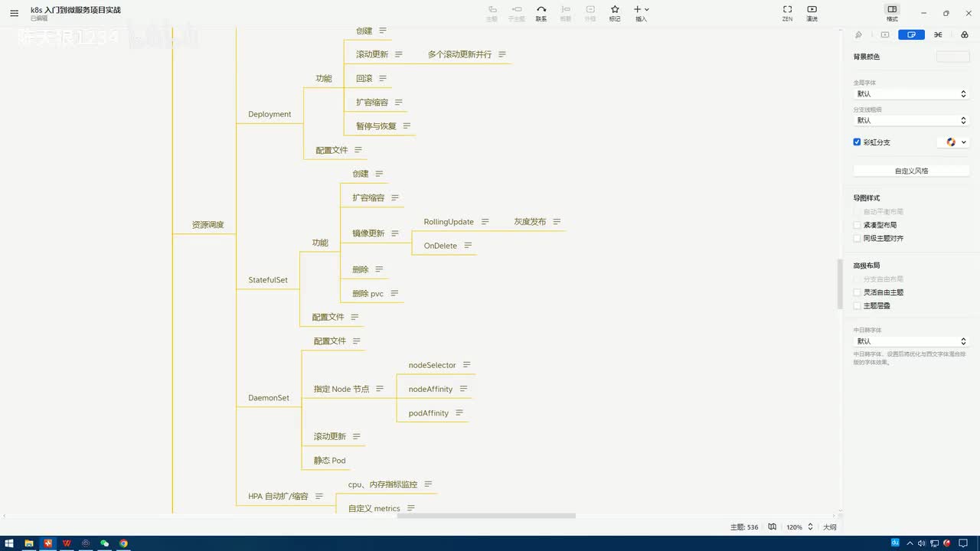Select the 资源调度 topic node
The width and height of the screenshot is (980, 551).
[x=207, y=225]
